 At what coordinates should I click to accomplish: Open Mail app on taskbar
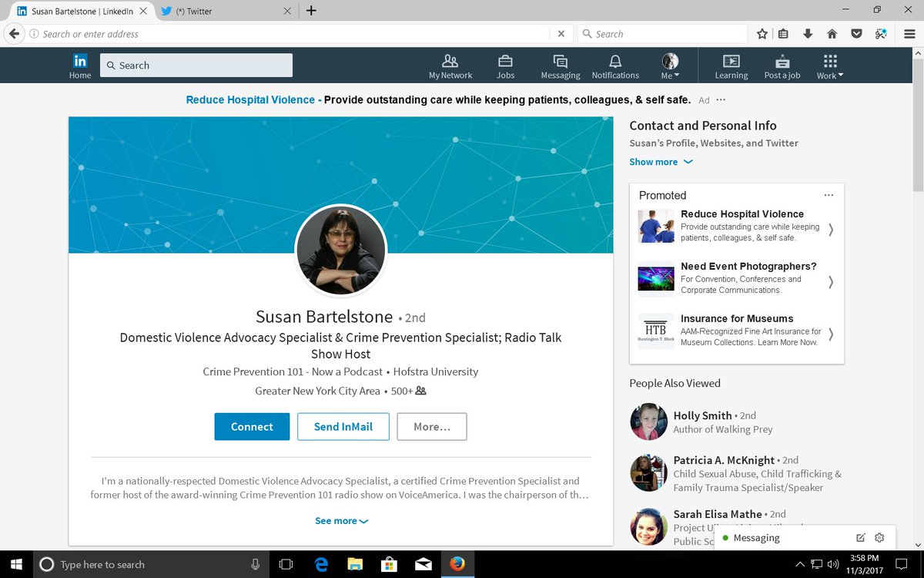(x=423, y=564)
